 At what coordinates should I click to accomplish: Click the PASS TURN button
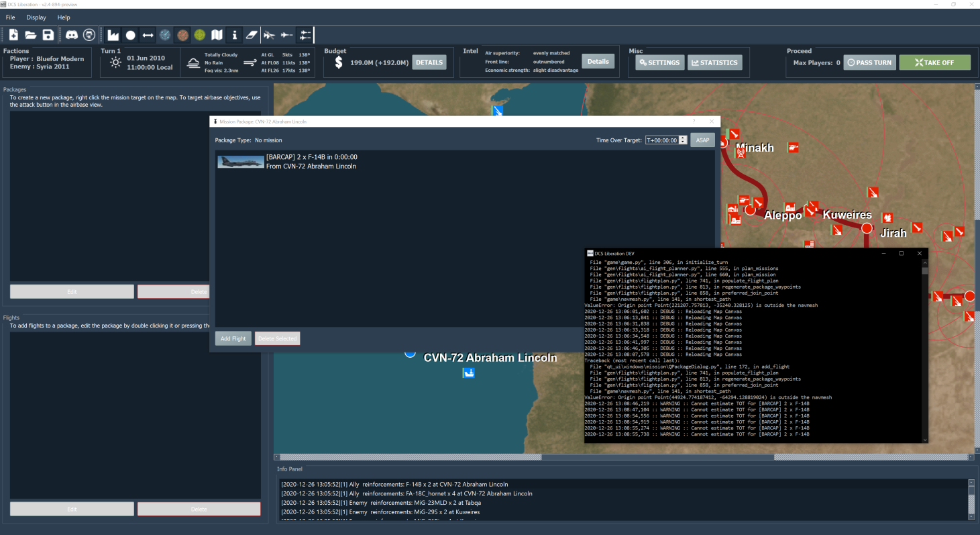(870, 62)
